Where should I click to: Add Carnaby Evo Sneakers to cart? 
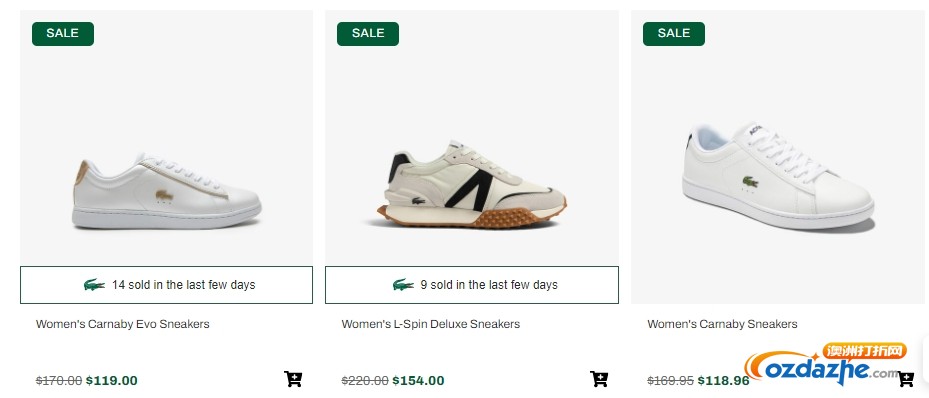[x=293, y=379]
